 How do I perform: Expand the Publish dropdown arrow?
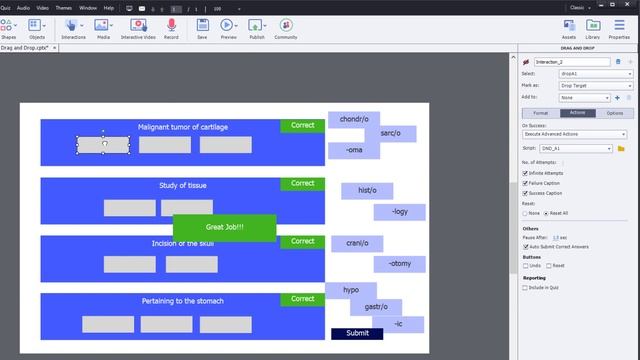click(264, 25)
